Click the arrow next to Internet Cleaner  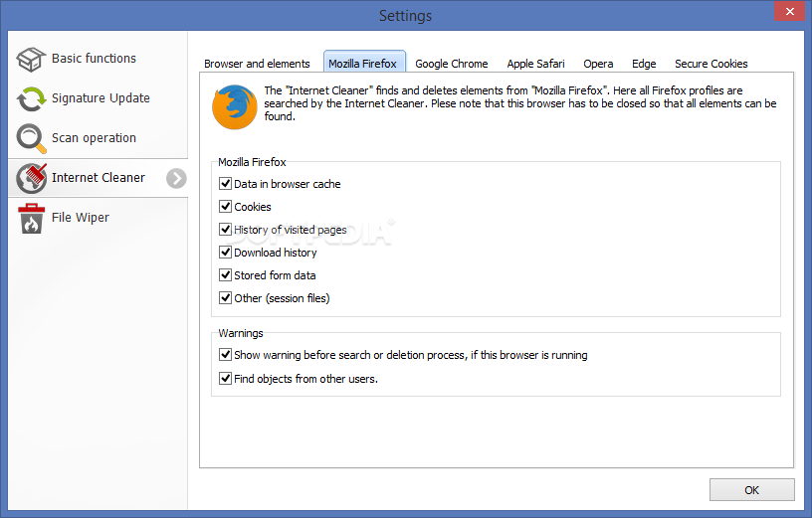point(176,179)
